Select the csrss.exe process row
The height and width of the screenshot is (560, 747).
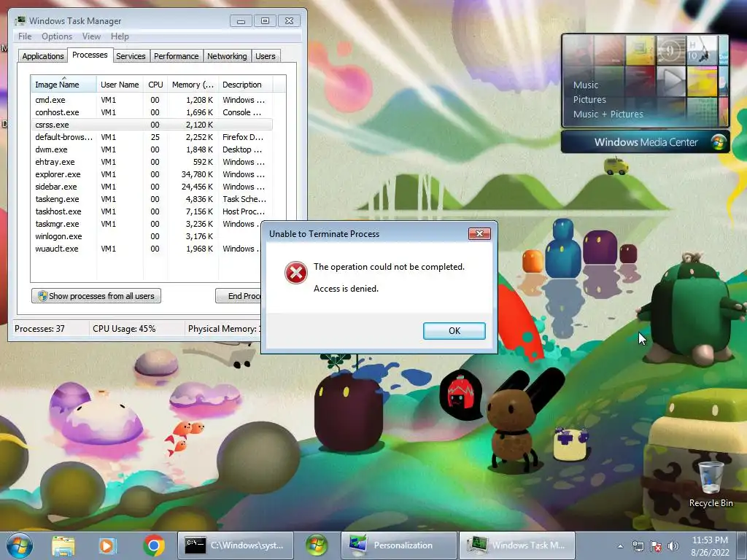point(152,125)
